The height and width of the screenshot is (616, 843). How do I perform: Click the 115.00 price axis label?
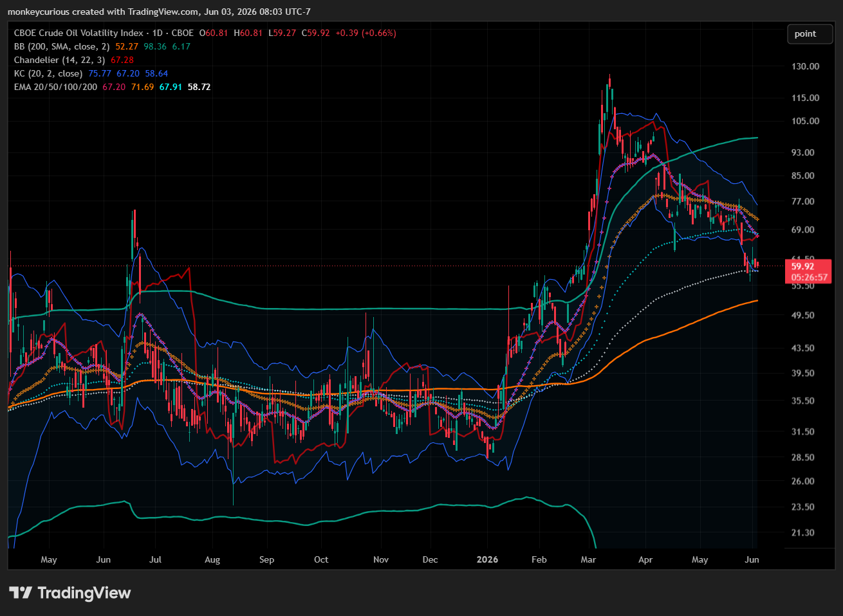point(805,98)
